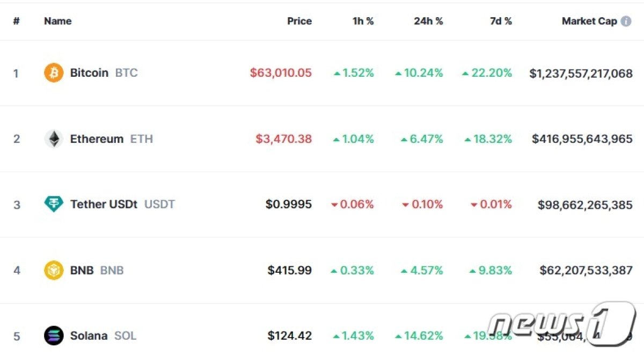
Task: Open the Tether USDt name link
Action: coord(104,204)
